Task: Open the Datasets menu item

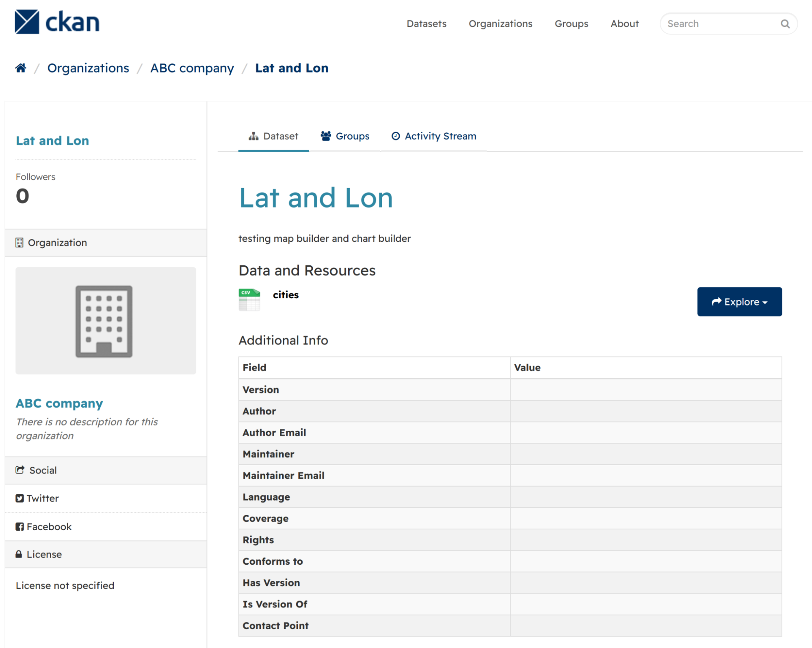Action: 427,24
